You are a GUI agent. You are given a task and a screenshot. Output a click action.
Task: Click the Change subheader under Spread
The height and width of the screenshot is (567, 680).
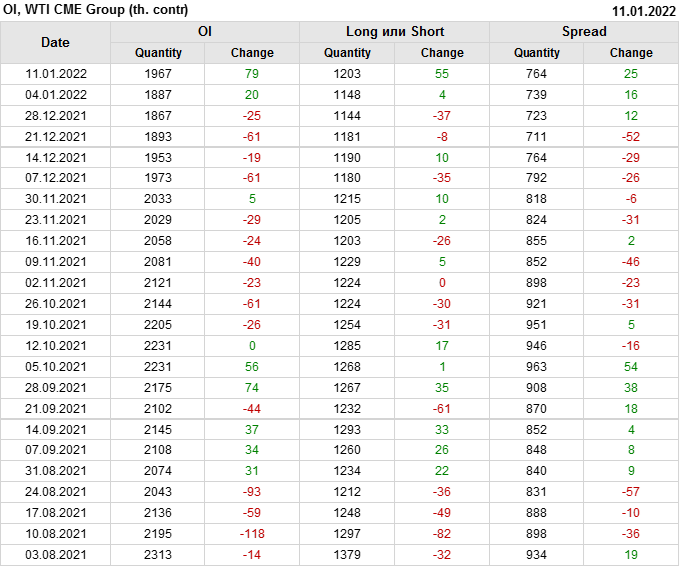(631, 53)
